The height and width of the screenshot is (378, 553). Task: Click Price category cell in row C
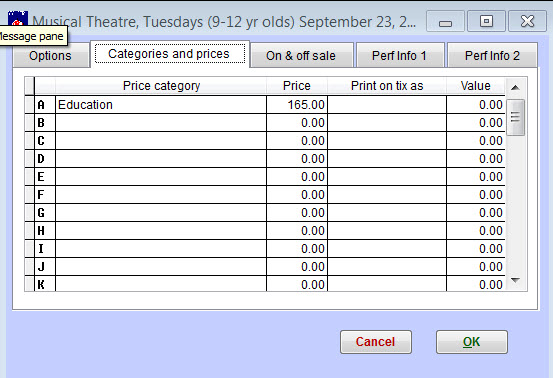pos(161,141)
